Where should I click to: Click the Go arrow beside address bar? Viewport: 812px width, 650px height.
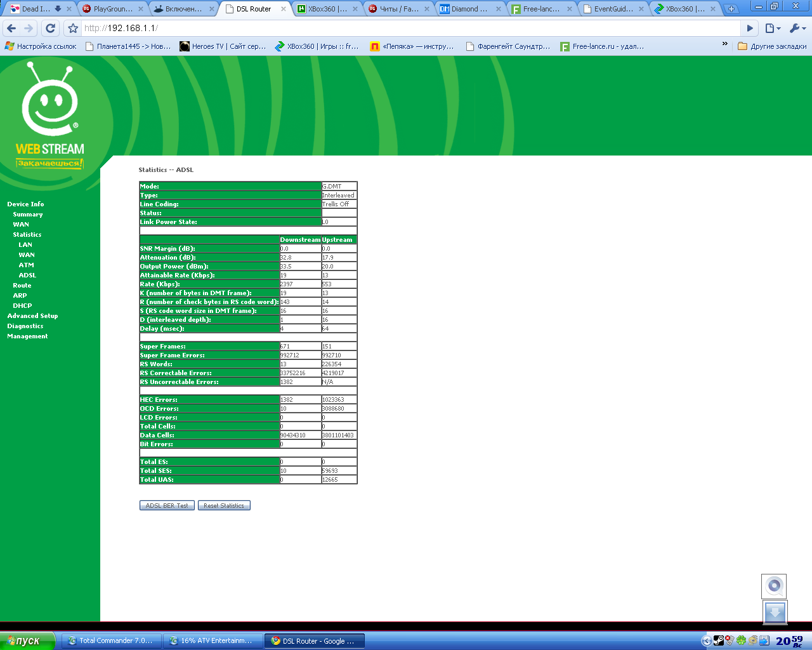click(x=750, y=28)
